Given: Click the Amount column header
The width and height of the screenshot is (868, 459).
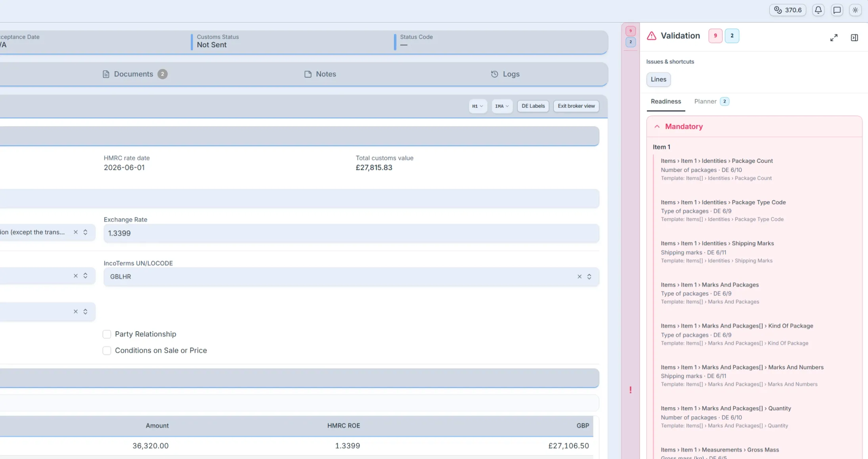Looking at the screenshot, I should [x=157, y=426].
